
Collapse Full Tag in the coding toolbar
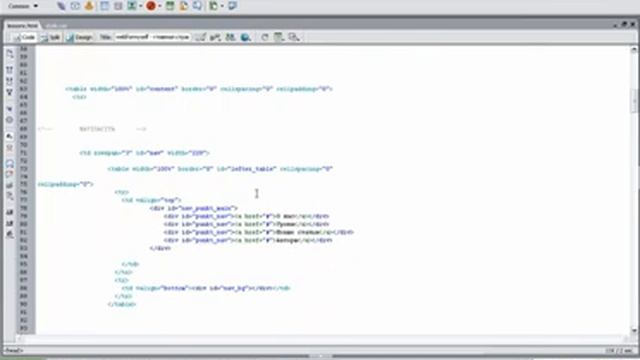(10, 70)
